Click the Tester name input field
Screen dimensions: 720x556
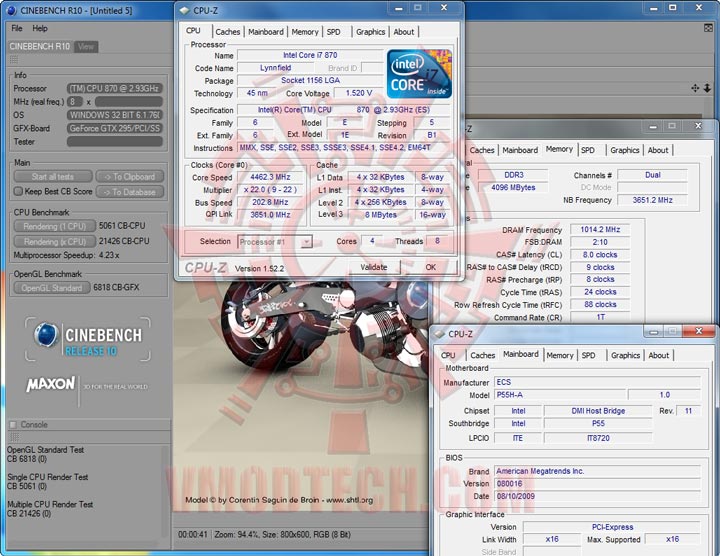coord(115,141)
